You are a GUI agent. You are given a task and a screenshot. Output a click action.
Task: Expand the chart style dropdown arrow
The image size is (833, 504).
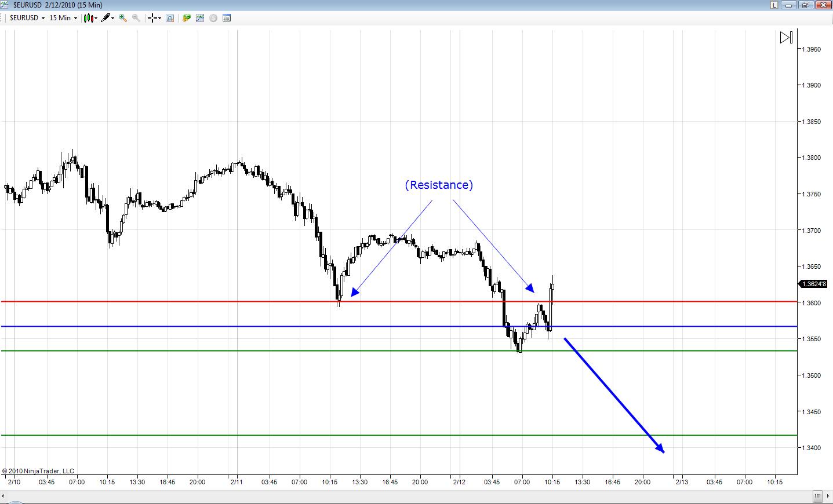(96, 19)
